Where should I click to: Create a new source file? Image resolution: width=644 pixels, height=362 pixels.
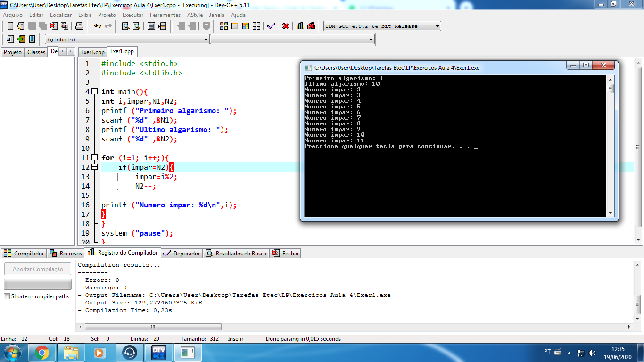point(10,26)
